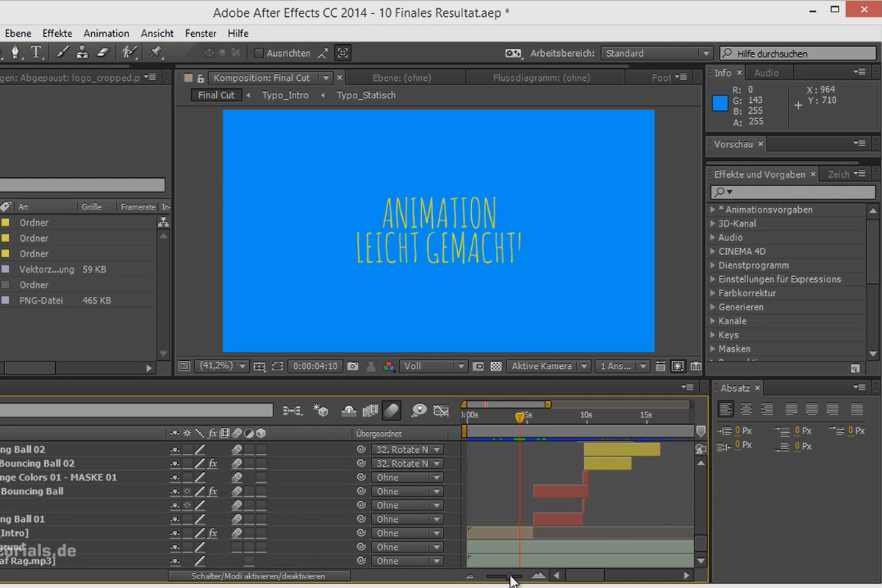Align paragraph text right
Image resolution: width=882 pixels, height=588 pixels.
(x=767, y=409)
